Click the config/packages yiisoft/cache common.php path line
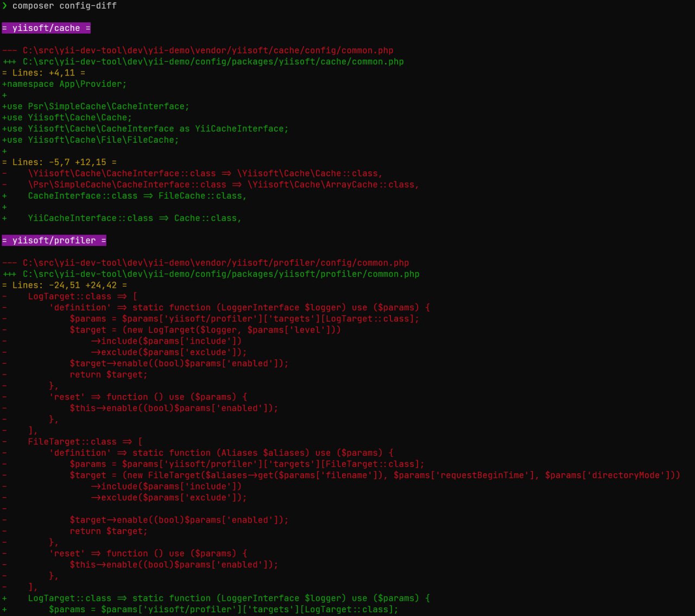This screenshot has height=616, width=695. click(203, 61)
